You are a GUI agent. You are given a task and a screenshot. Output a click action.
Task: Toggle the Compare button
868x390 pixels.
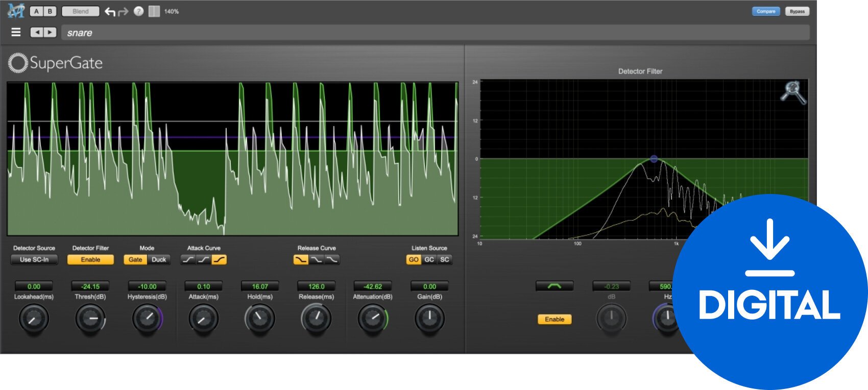click(766, 11)
